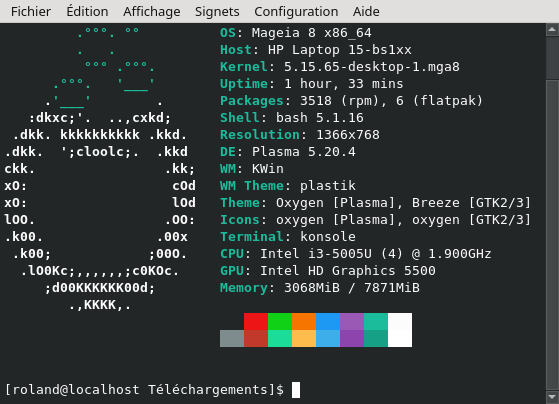Click the ASCII logo line 'kkkkkkkkkk'
559x404 pixels.
100,135
